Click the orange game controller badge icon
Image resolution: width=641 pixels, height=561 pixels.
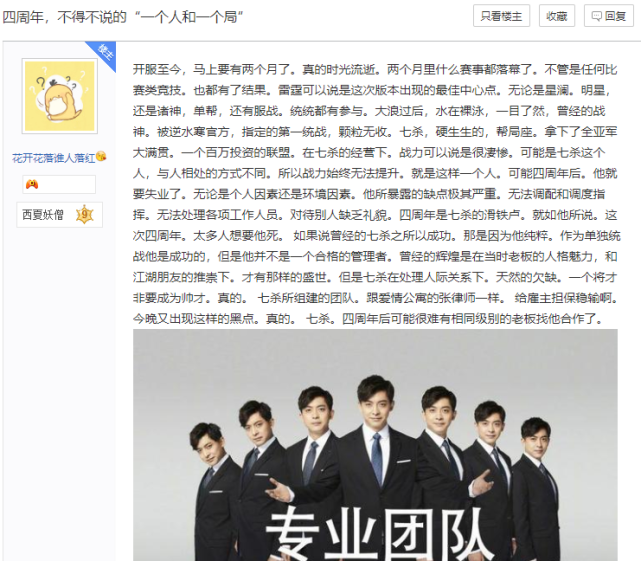[32, 184]
